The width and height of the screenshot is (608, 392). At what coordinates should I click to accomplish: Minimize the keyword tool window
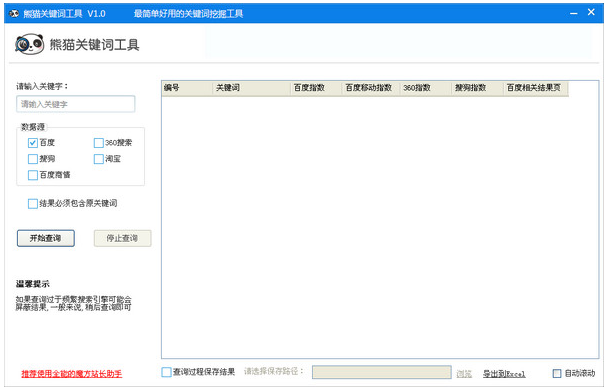[x=574, y=13]
